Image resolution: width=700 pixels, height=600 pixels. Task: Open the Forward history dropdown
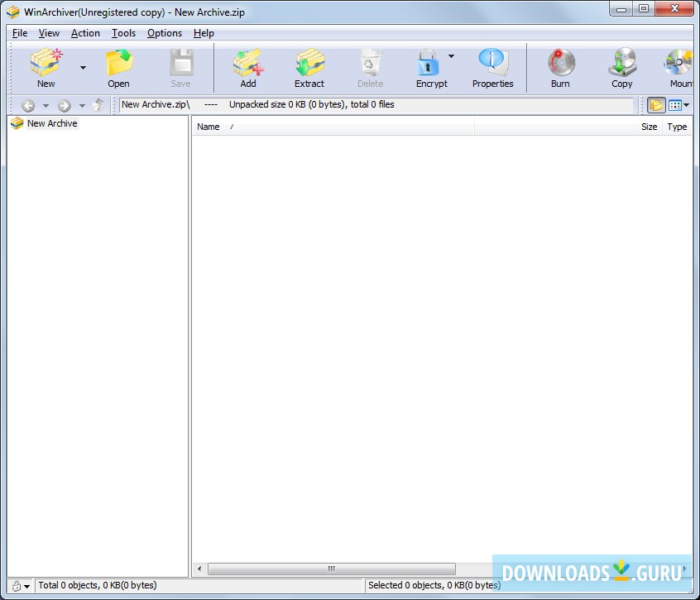pyautogui.click(x=82, y=106)
